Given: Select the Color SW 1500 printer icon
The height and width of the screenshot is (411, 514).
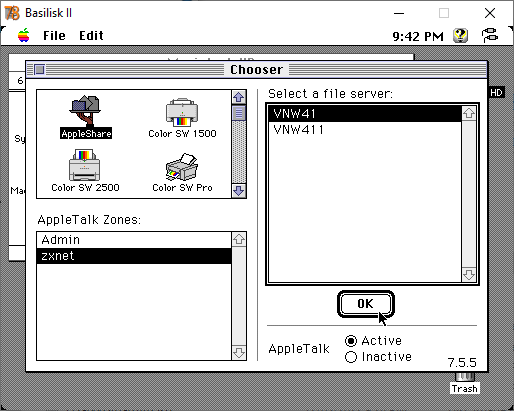Looking at the screenshot, I should point(182,118).
